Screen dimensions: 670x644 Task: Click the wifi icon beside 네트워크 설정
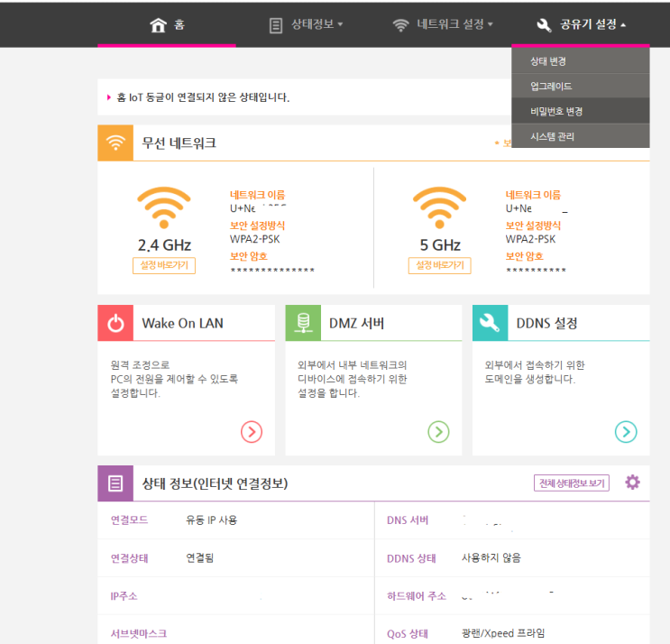[x=400, y=25]
